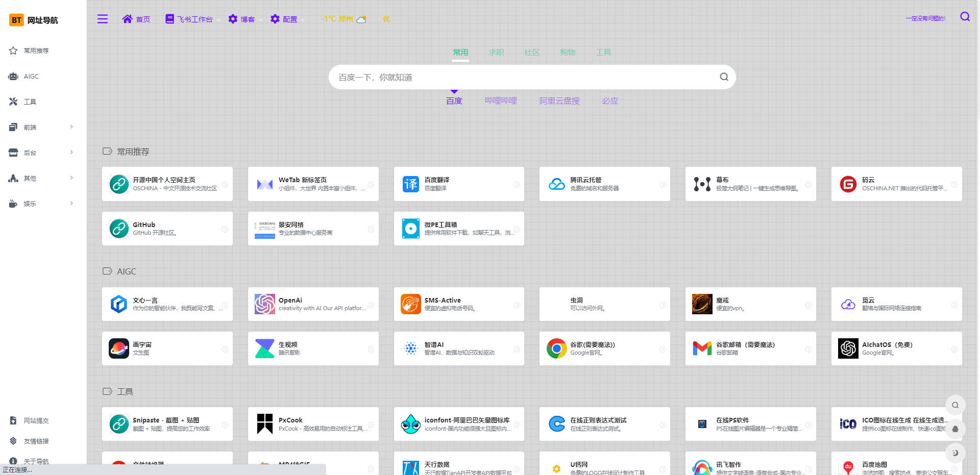Open the 码云 Gitee icon
The image size is (980, 475).
[x=848, y=184]
